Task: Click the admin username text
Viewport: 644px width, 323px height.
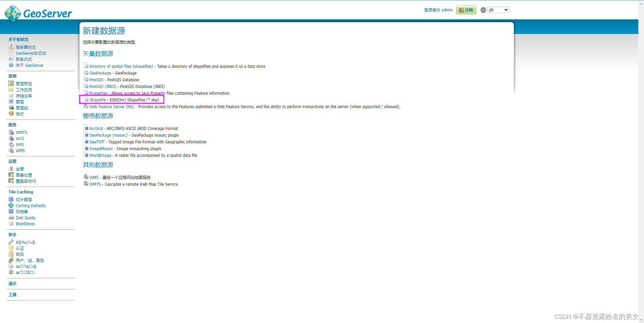Action: click(x=447, y=10)
